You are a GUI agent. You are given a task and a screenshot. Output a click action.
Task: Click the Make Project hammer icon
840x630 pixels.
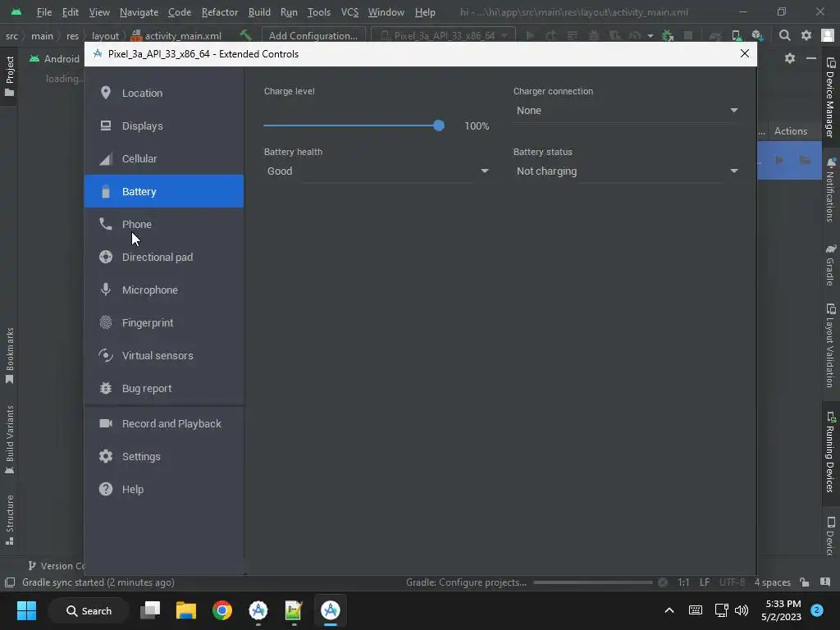pyautogui.click(x=245, y=35)
